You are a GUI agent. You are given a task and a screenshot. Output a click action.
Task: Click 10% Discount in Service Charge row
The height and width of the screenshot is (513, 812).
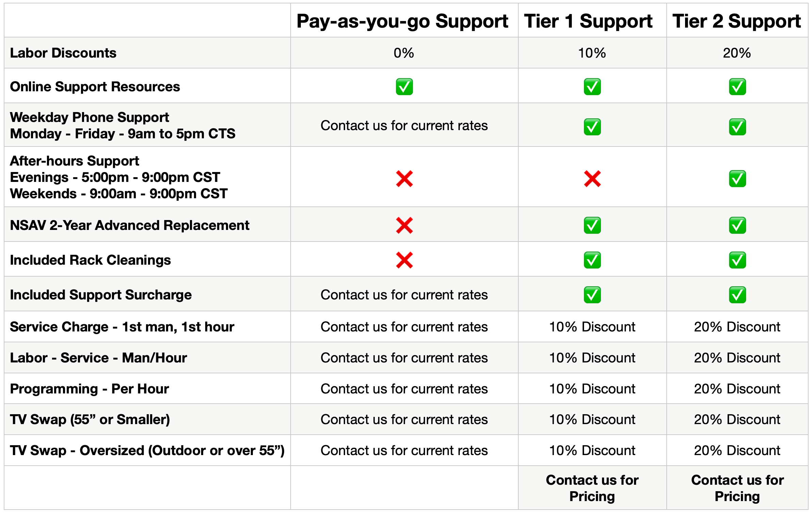pos(592,327)
